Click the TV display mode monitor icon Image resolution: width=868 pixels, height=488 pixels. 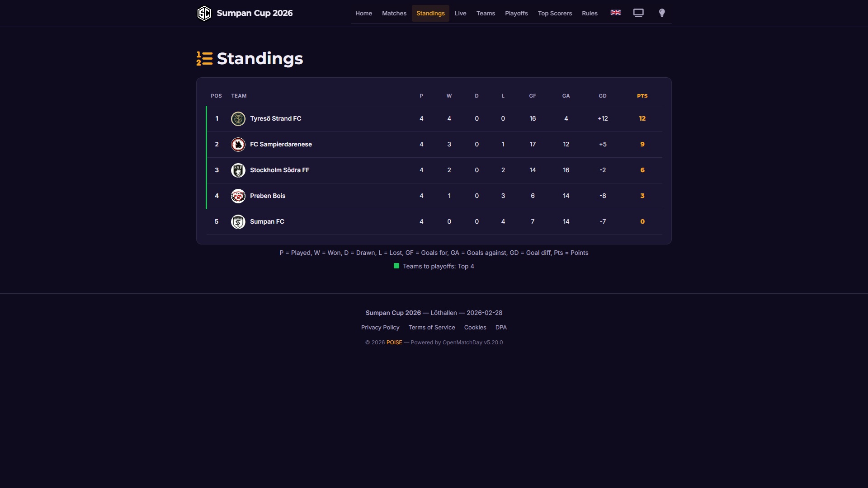coord(638,13)
